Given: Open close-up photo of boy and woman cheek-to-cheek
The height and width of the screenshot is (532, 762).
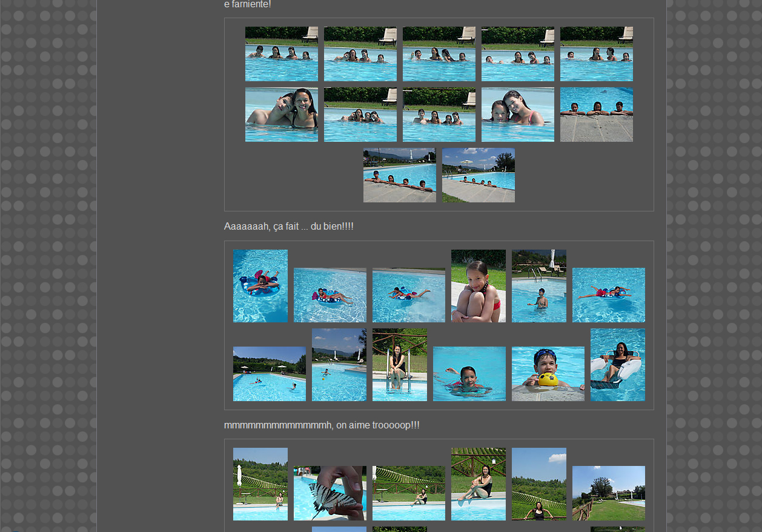Looking at the screenshot, I should (x=281, y=115).
